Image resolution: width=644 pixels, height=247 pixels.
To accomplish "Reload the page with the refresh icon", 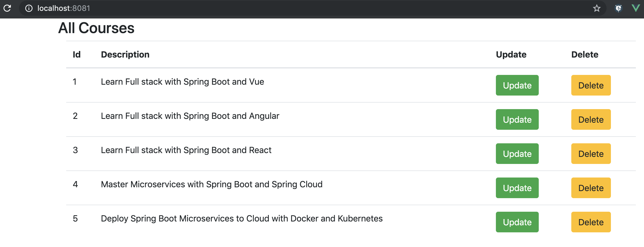I will tap(7, 8).
